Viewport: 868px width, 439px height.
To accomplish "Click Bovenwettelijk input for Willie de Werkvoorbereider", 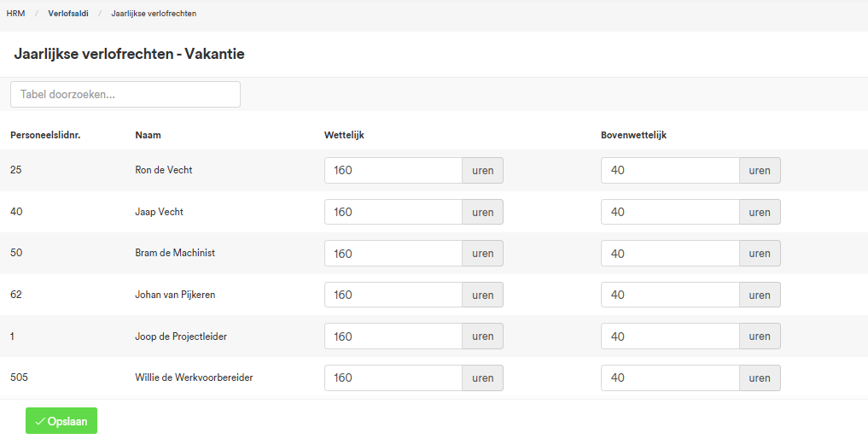I will (x=670, y=378).
